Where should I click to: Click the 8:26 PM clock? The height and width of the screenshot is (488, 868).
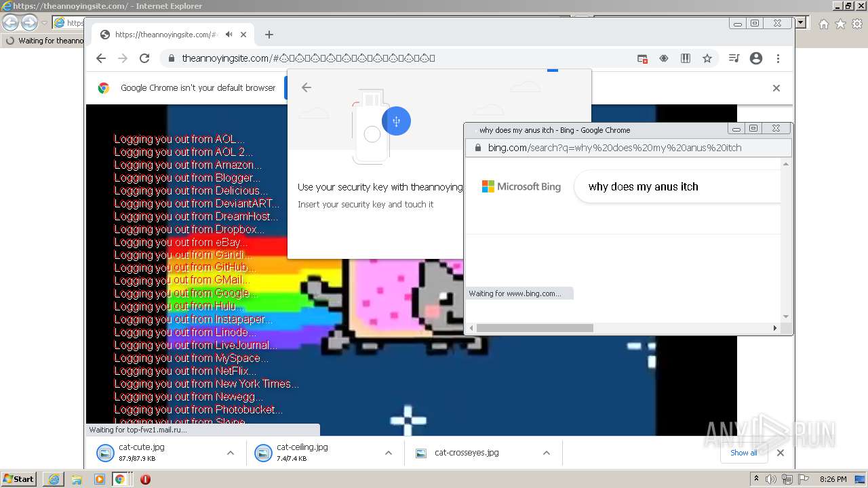[x=833, y=479]
